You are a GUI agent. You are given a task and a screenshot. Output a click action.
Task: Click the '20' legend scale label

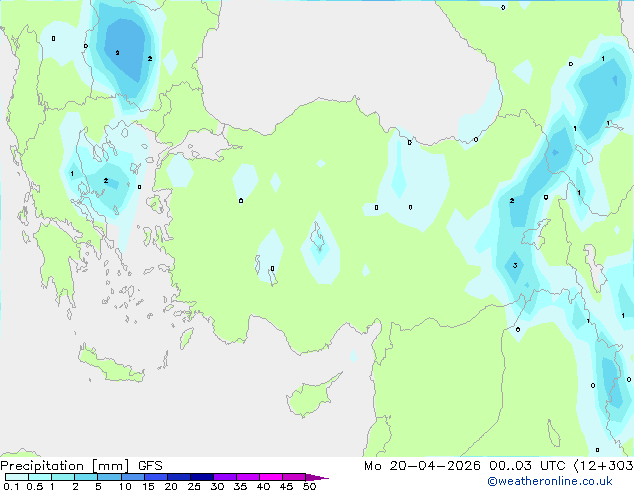(x=171, y=486)
